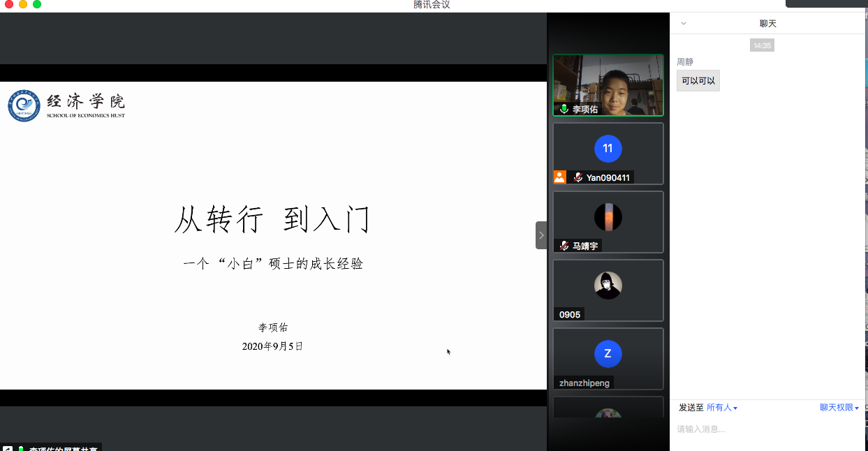Screen dimensions: 868x451
Task: Click the sender name 周静 in chat
Action: [x=684, y=62]
